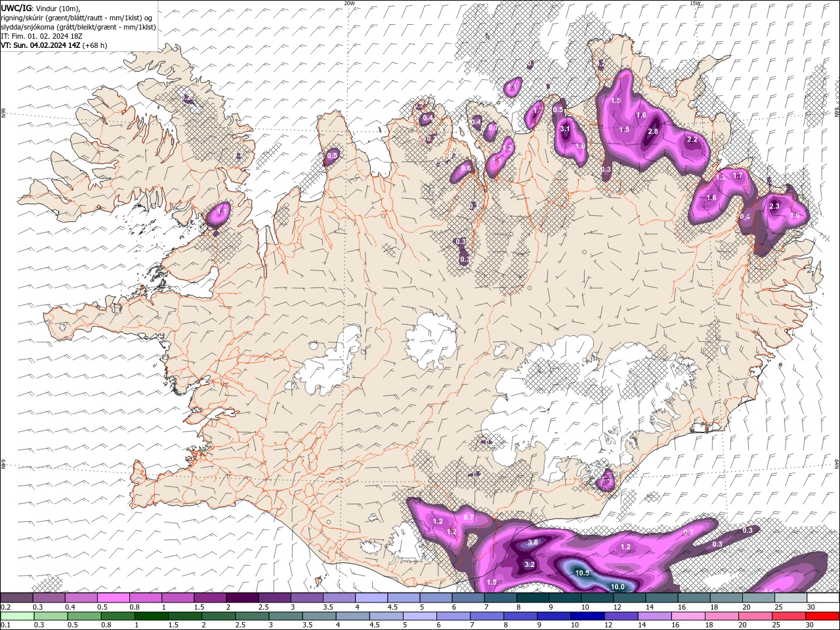Select the white 30 swatch, upper legend row
This screenshot has height=630, width=840.
tap(823, 598)
